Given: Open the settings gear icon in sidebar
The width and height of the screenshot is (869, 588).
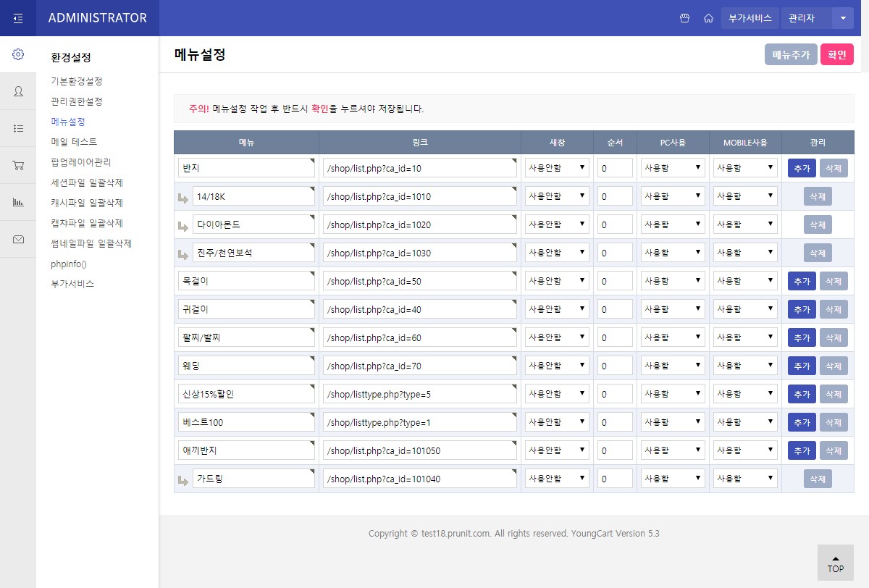Looking at the screenshot, I should (x=18, y=54).
